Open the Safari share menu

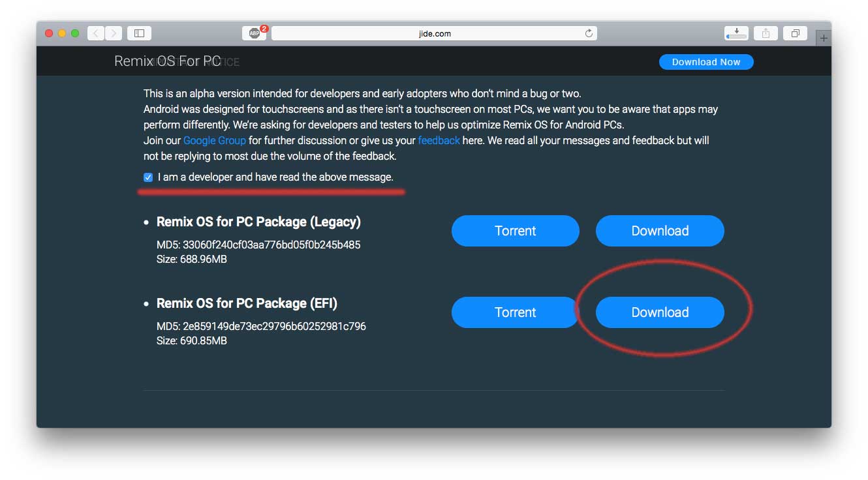[766, 33]
